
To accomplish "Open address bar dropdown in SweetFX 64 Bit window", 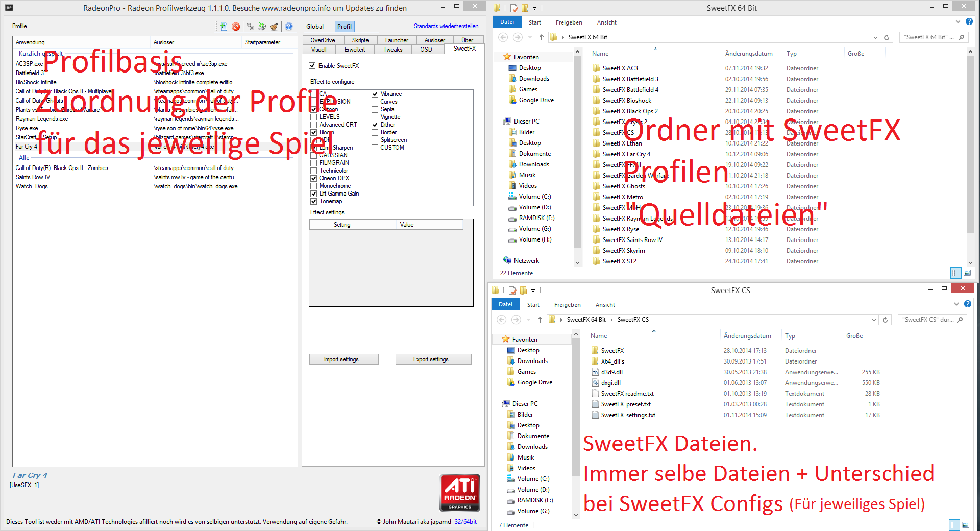I will tap(875, 37).
